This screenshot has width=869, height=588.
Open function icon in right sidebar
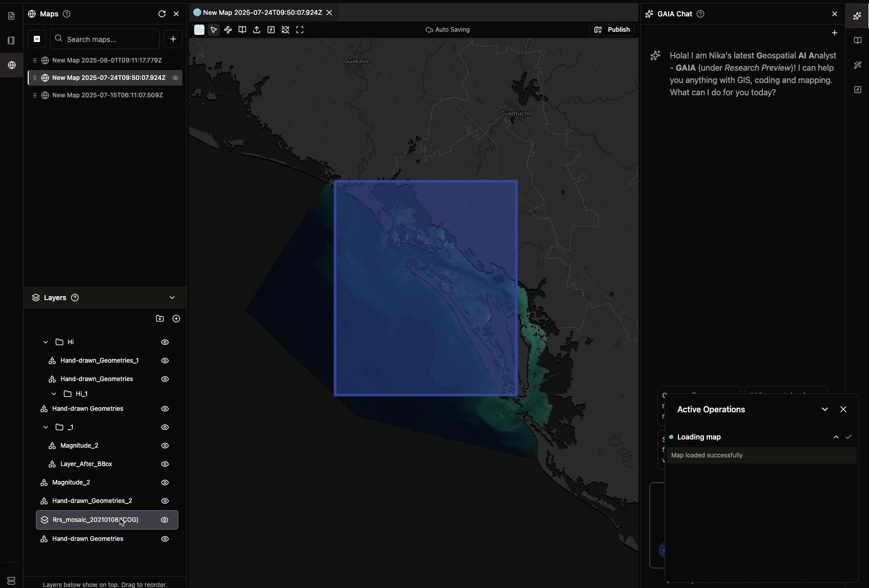click(858, 90)
